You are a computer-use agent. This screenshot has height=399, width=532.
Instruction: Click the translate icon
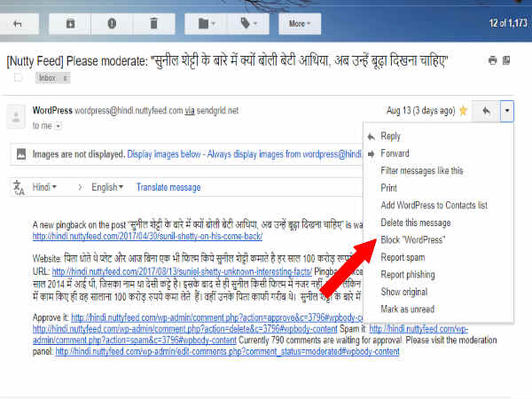point(19,188)
